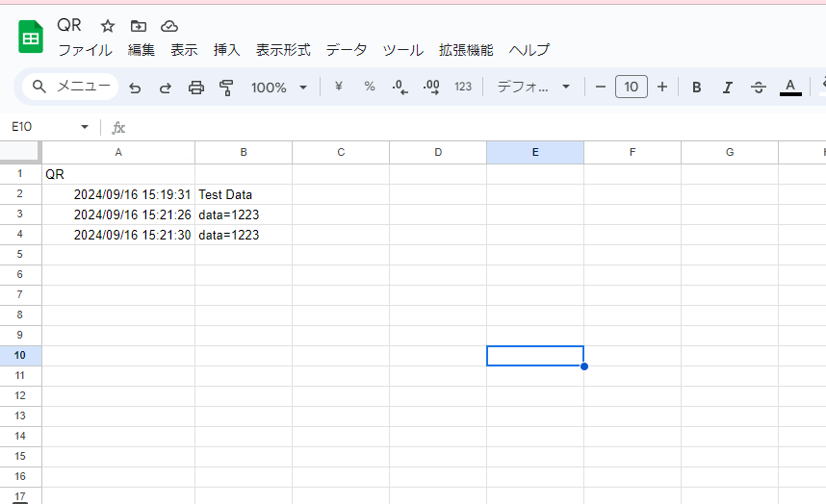The width and height of the screenshot is (826, 504).
Task: Select row 10 header
Action: 20,356
